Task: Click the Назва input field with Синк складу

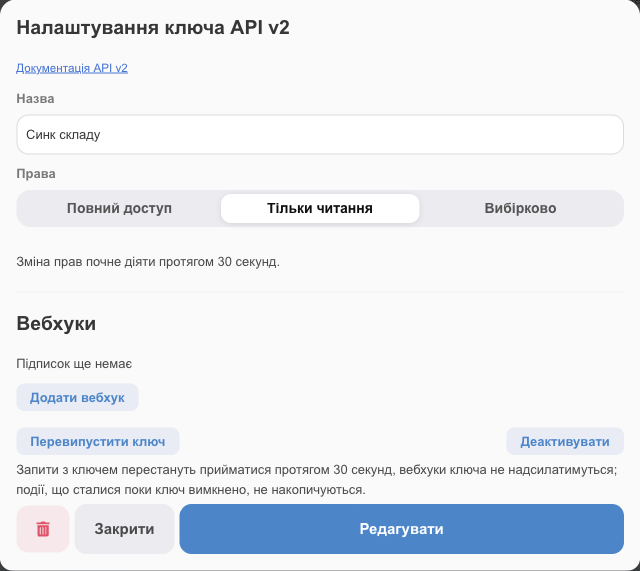Action: tap(320, 135)
